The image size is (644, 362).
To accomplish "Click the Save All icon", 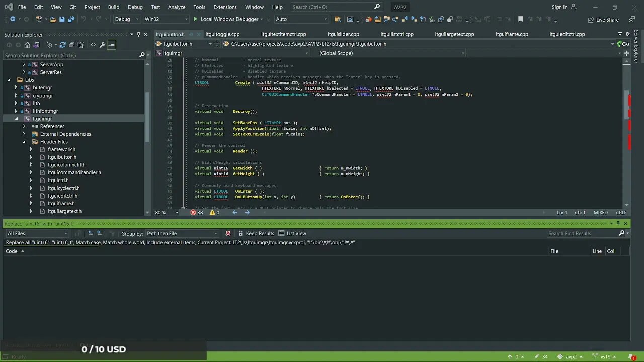I will coord(70,19).
